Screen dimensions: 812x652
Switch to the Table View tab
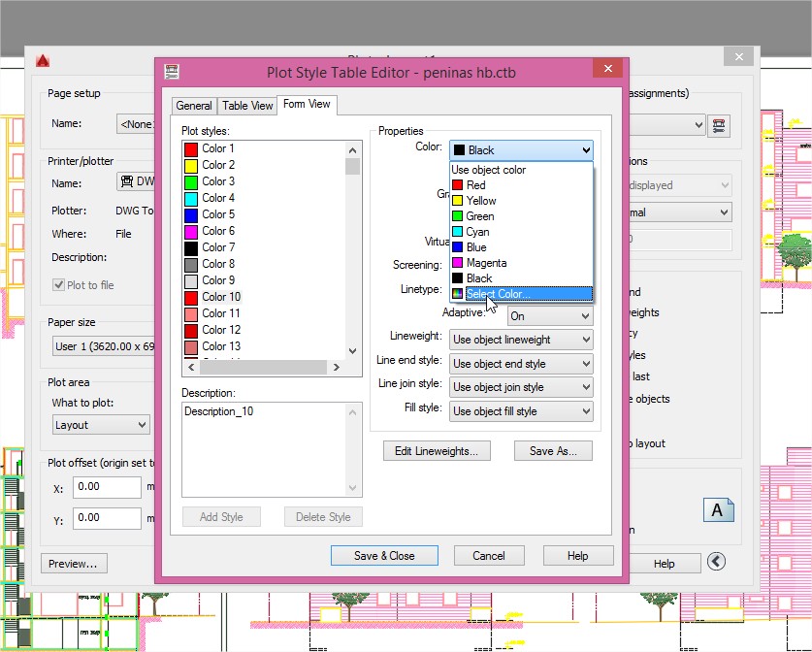247,106
